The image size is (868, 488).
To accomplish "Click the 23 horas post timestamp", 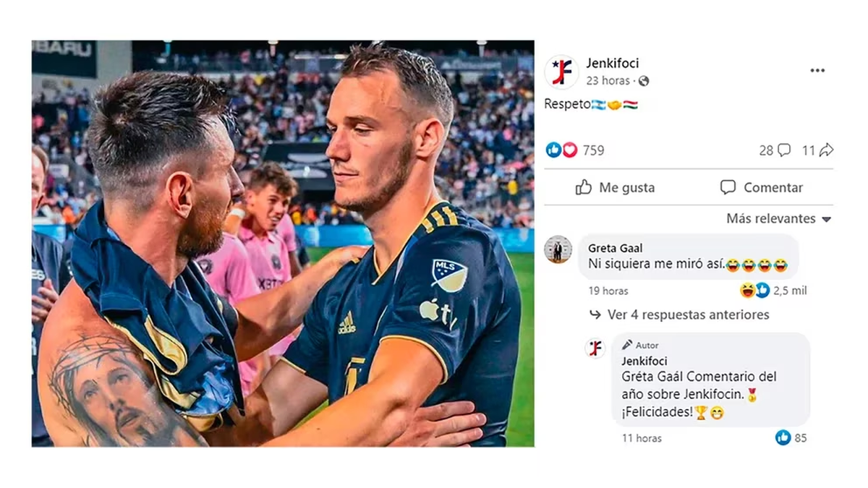I will [608, 81].
